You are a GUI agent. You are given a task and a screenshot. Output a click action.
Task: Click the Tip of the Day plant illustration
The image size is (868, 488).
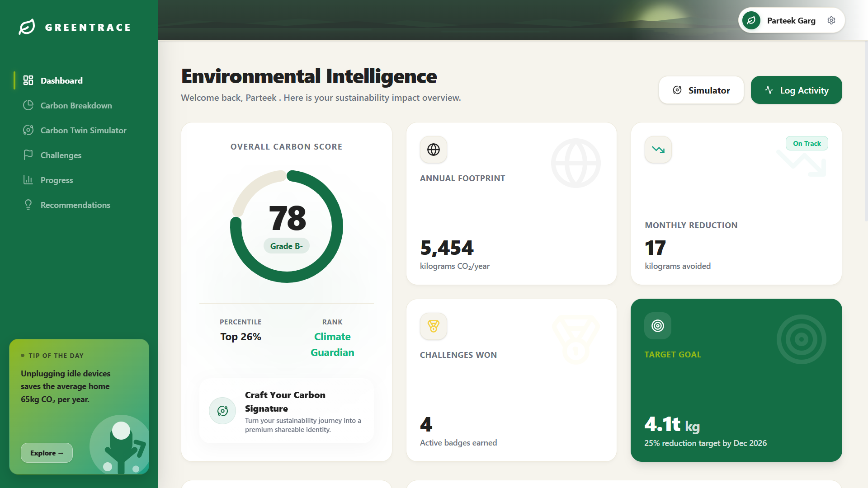click(120, 445)
